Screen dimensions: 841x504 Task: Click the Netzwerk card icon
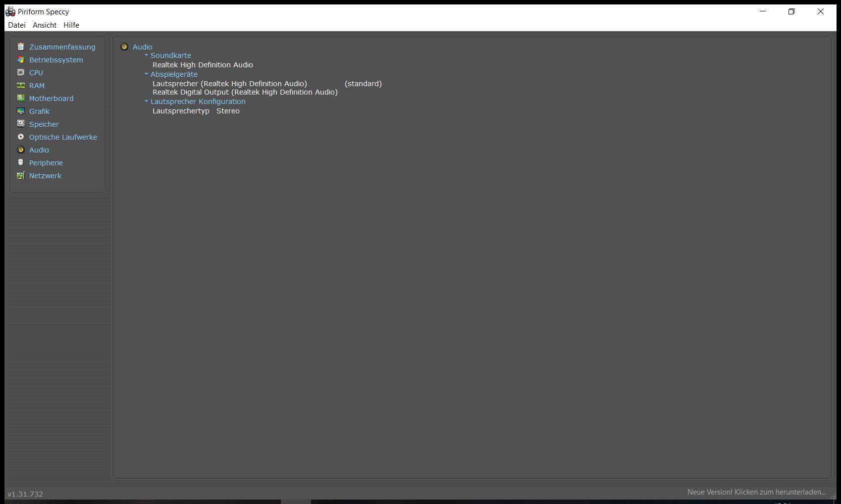click(21, 175)
